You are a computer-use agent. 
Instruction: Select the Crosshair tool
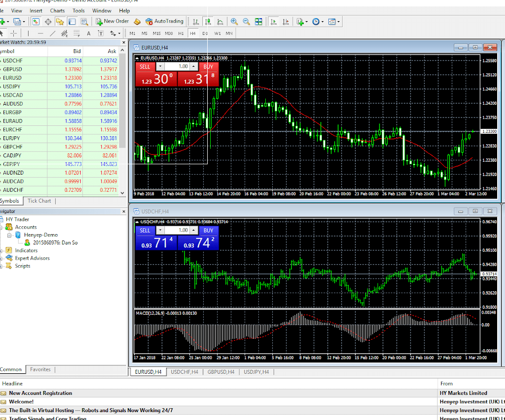pyautogui.click(x=13, y=33)
